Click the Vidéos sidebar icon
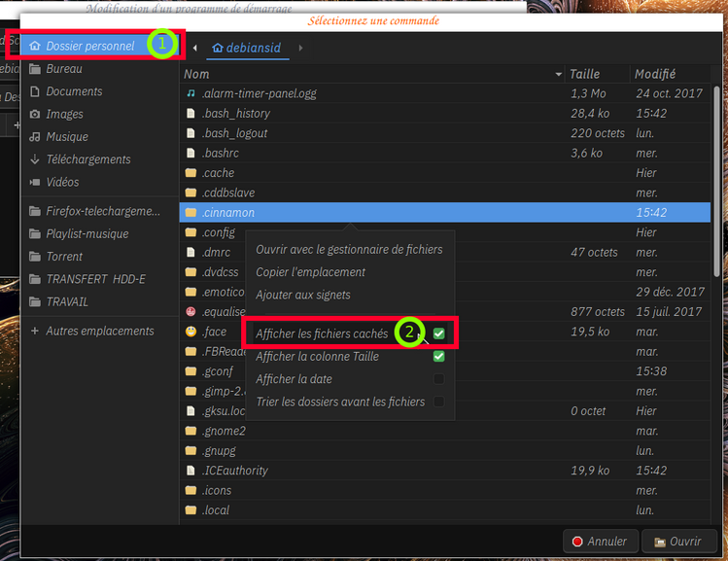Viewport: 728px width, 561px height. pos(35,182)
